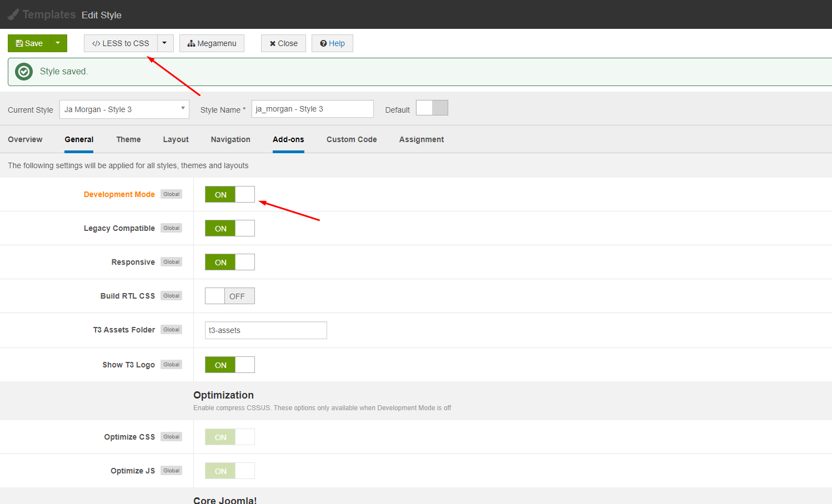The image size is (832, 504).
Task: Click the Current Style label
Action: (x=31, y=110)
